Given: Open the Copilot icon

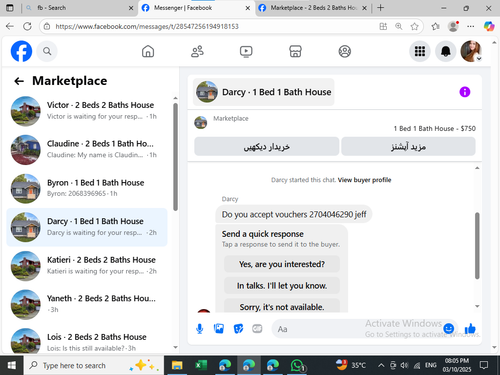Looking at the screenshot, I should [489, 26].
